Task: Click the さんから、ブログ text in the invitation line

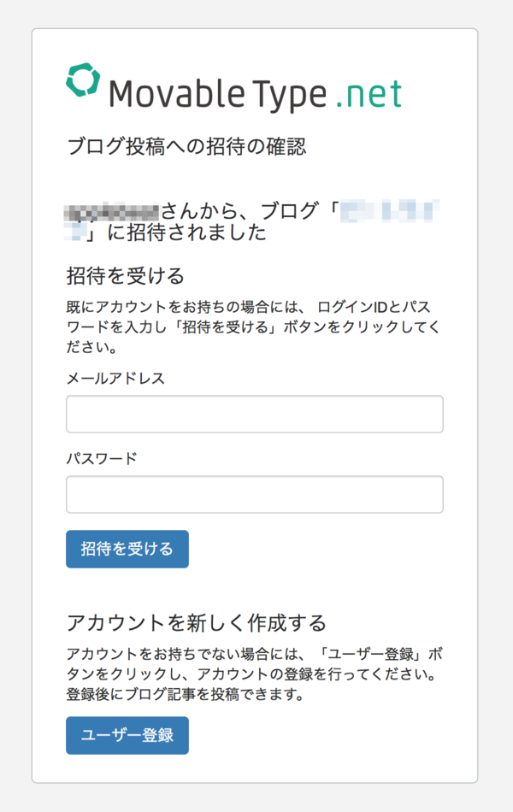Action: [239, 211]
